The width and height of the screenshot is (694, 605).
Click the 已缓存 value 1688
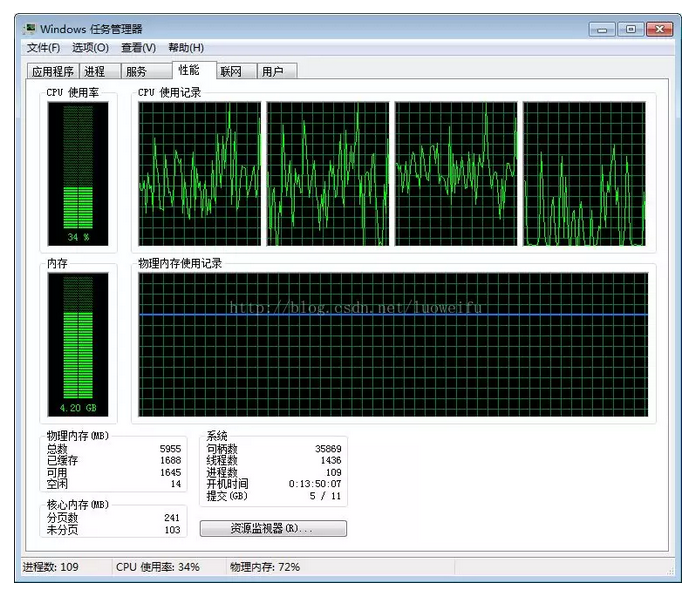pos(170,460)
